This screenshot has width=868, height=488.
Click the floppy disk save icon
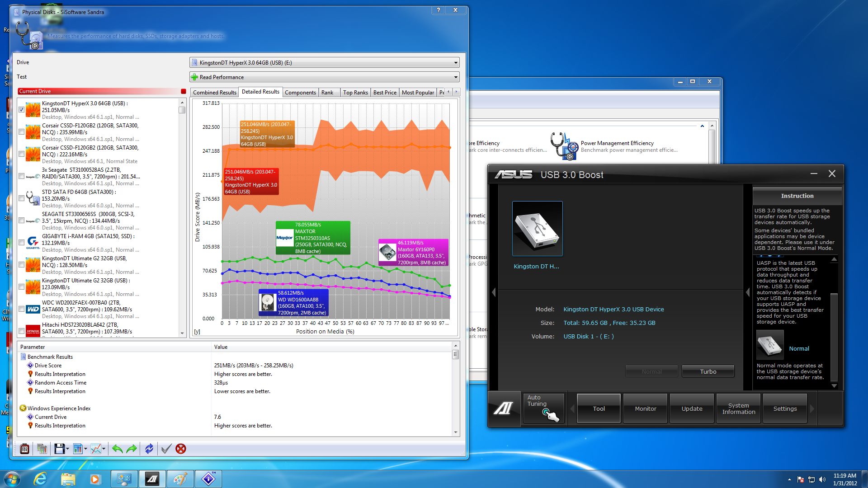(x=59, y=449)
